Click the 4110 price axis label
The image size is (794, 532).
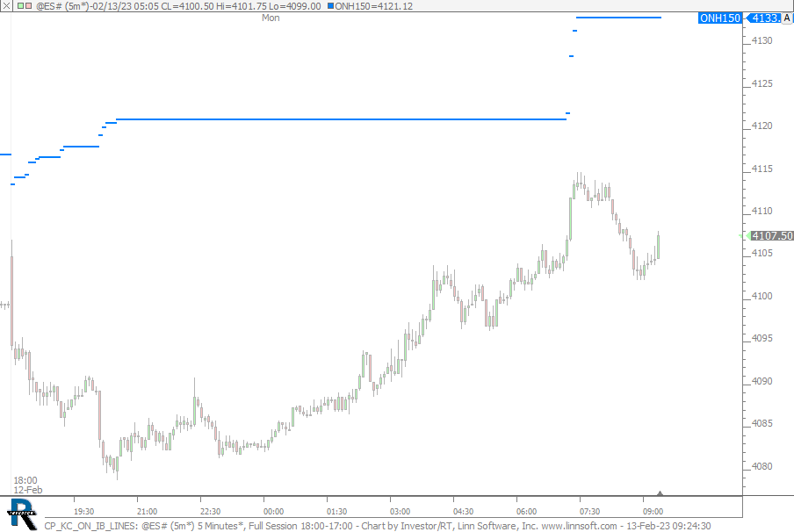[x=762, y=211]
